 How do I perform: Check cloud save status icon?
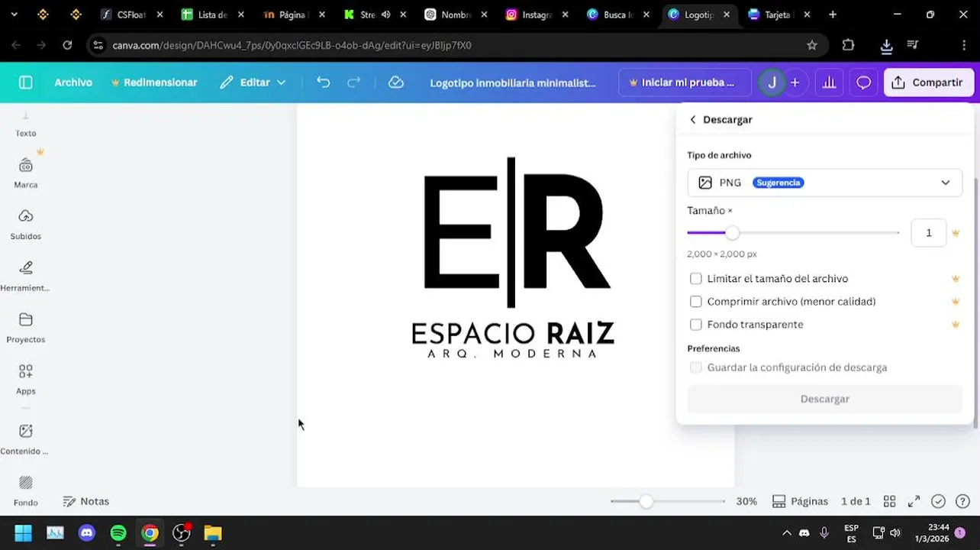click(395, 82)
